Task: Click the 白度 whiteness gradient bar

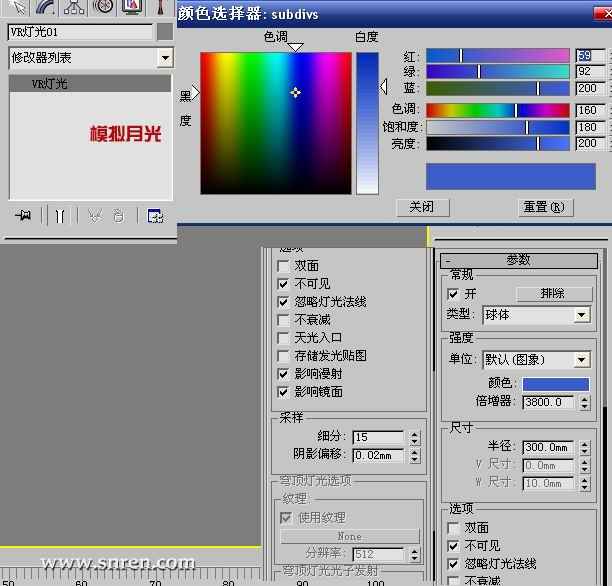Action: click(x=367, y=123)
